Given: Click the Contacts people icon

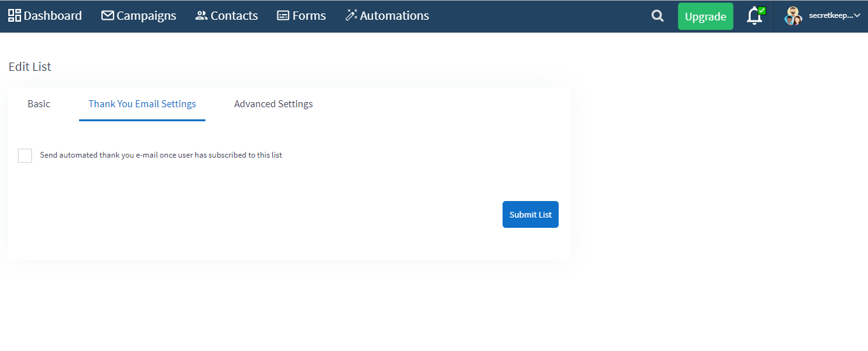Looking at the screenshot, I should 202,15.
